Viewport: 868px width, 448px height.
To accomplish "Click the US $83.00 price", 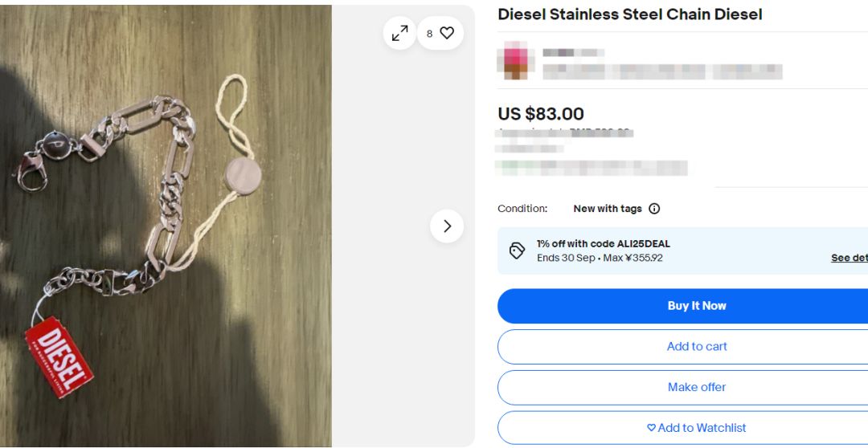I will [541, 114].
